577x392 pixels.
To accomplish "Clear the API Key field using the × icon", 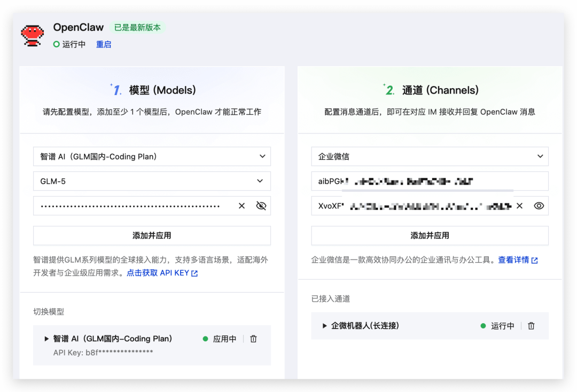I will coord(241,206).
